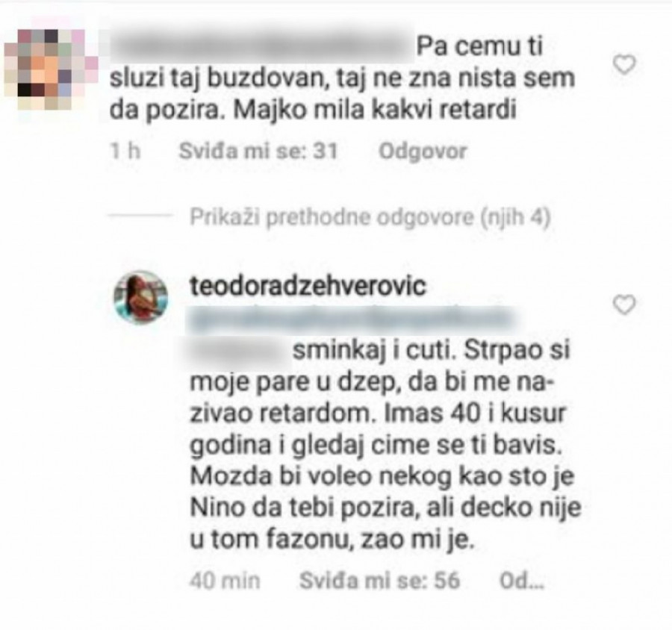Viewport: 672px width, 630px height.
Task: Click Odgovor under the top comment
Action: pos(423,152)
